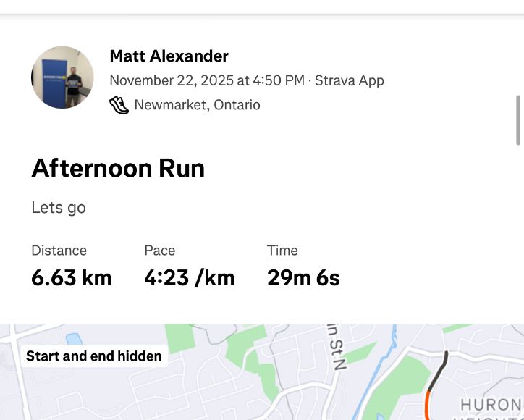524x420 pixels.
Task: Click the Pace stat label
Action: click(x=159, y=251)
